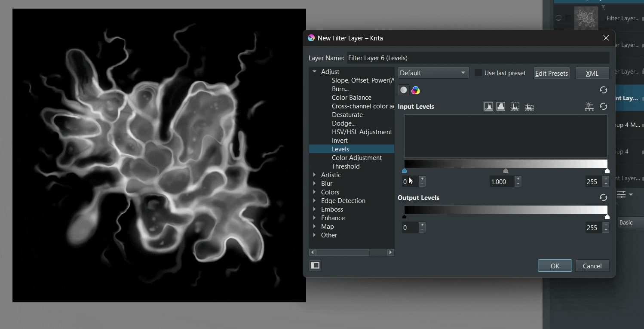Switch to logarithmic histogram view
This screenshot has width=644, height=329.
coord(501,107)
